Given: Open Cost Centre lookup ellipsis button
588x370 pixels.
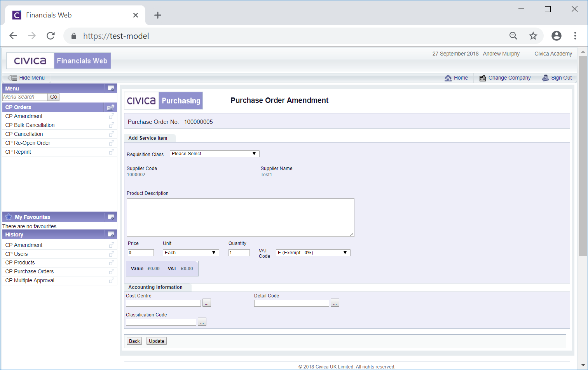Looking at the screenshot, I should (207, 303).
